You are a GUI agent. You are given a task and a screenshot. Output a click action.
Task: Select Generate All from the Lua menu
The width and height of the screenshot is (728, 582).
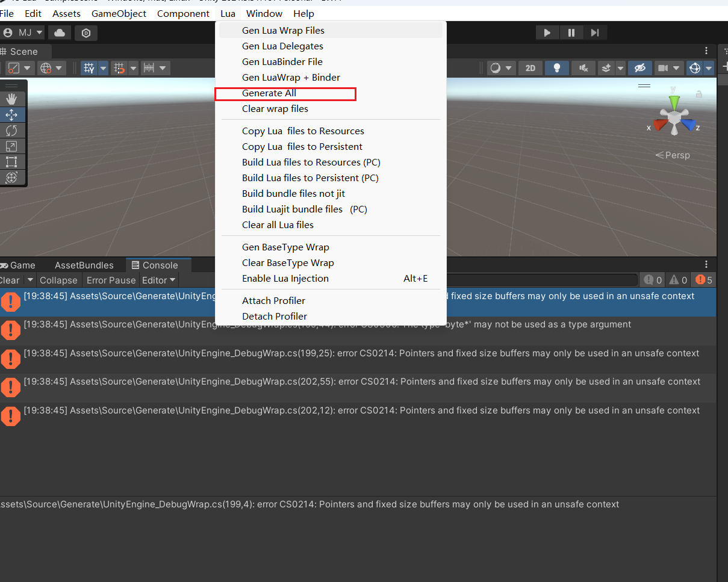[x=269, y=93]
